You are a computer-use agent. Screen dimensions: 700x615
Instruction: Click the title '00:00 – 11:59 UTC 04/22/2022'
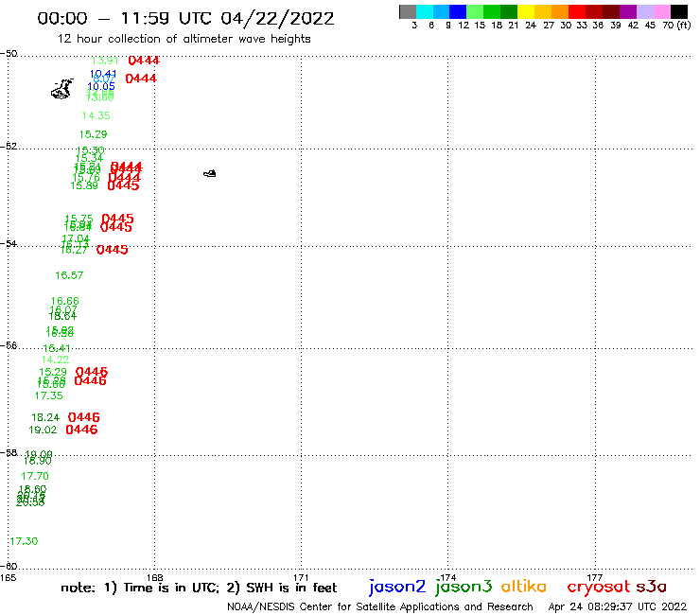[x=185, y=18]
